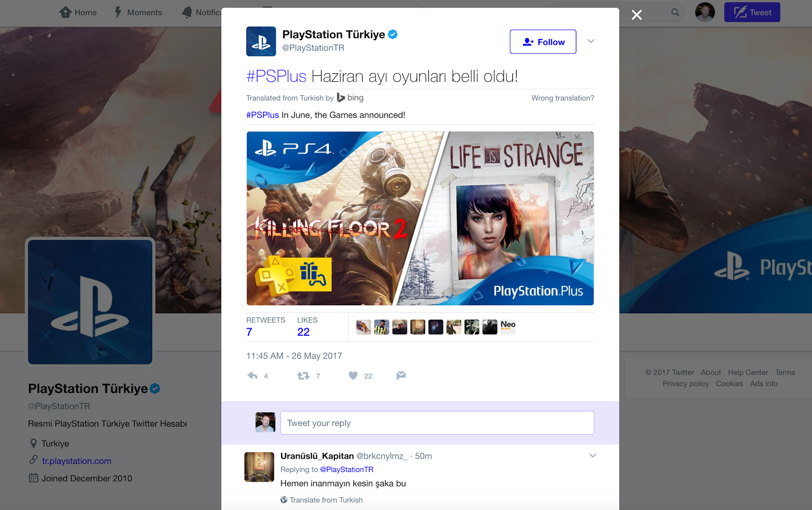The image size is (812, 510).
Task: Open the translated #PSPlus hashtag link
Action: click(x=262, y=115)
